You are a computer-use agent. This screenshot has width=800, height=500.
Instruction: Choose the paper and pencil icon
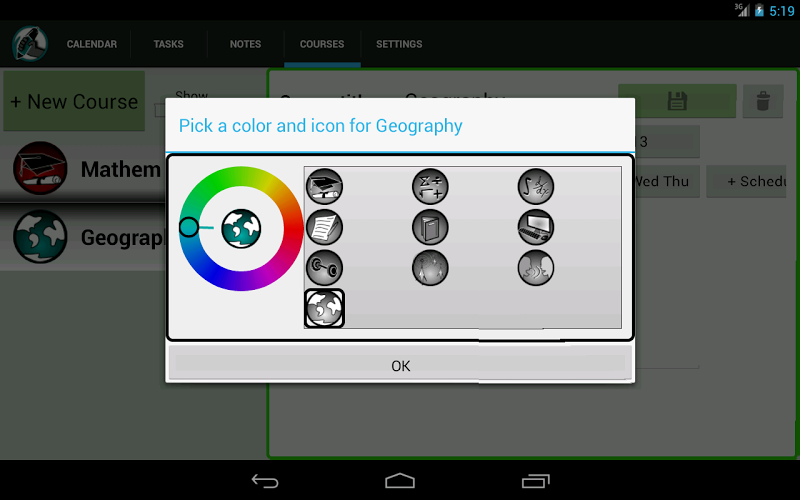click(324, 227)
